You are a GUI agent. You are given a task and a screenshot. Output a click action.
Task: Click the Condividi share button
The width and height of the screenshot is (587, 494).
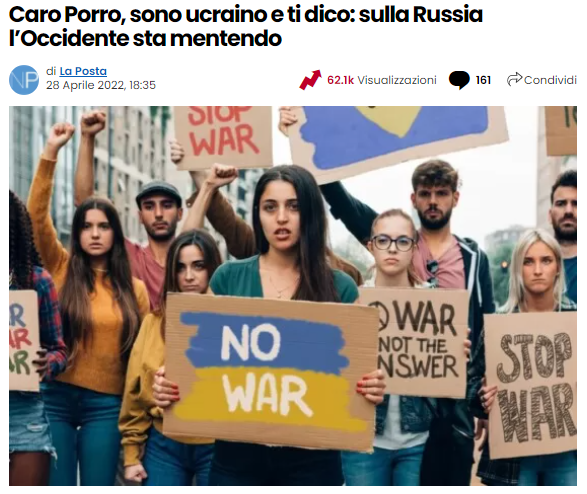[x=542, y=80]
